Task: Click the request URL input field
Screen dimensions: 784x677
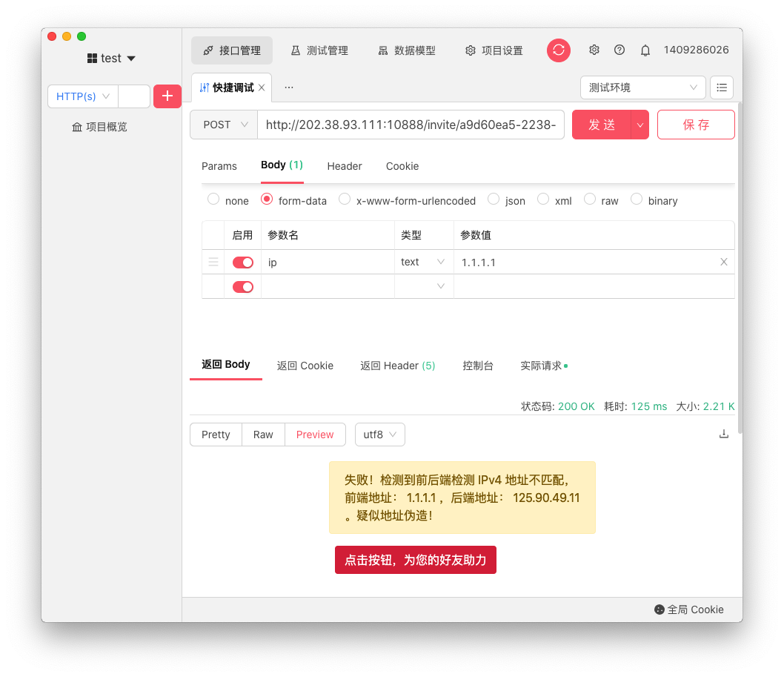Action: pos(411,125)
